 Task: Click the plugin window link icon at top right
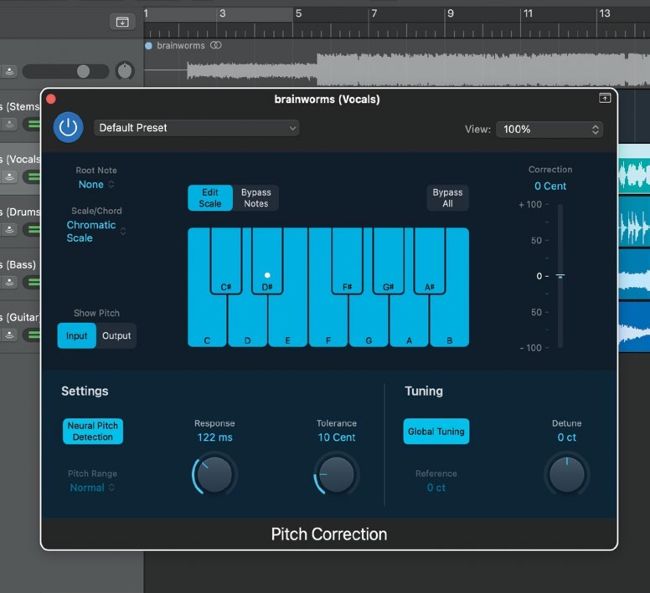click(x=604, y=98)
